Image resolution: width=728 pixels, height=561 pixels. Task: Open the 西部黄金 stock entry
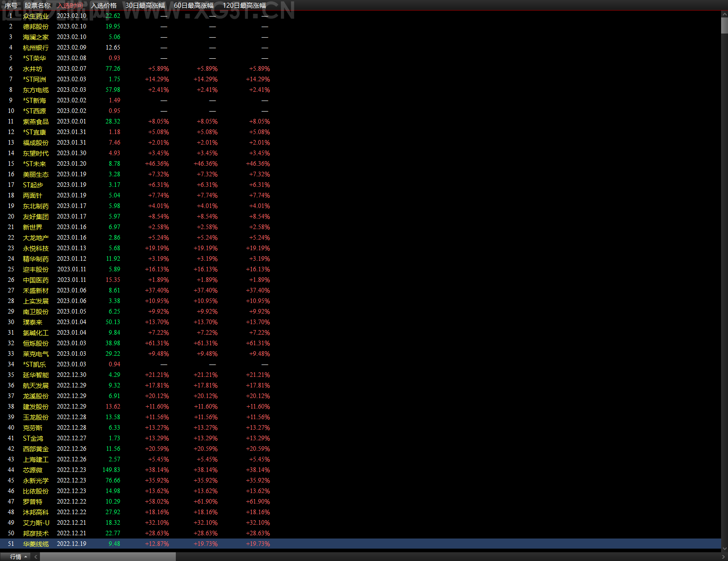click(36, 449)
